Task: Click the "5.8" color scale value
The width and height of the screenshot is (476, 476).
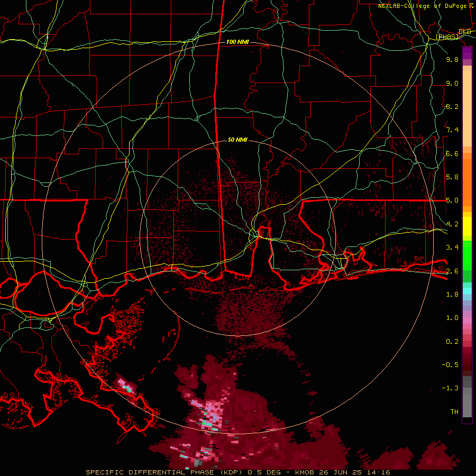Action: click(452, 177)
